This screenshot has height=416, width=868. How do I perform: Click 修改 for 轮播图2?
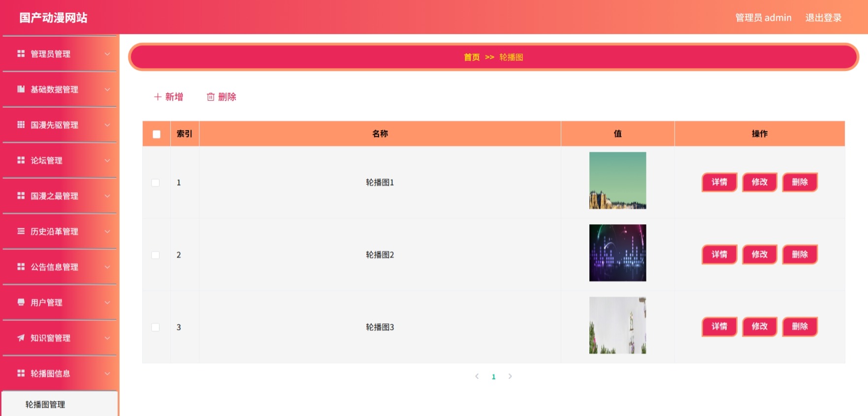(x=760, y=254)
